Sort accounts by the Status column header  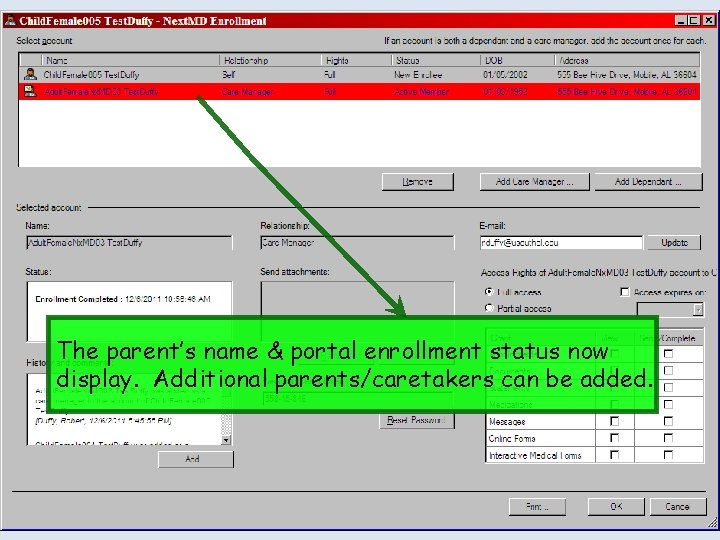pyautogui.click(x=436, y=60)
